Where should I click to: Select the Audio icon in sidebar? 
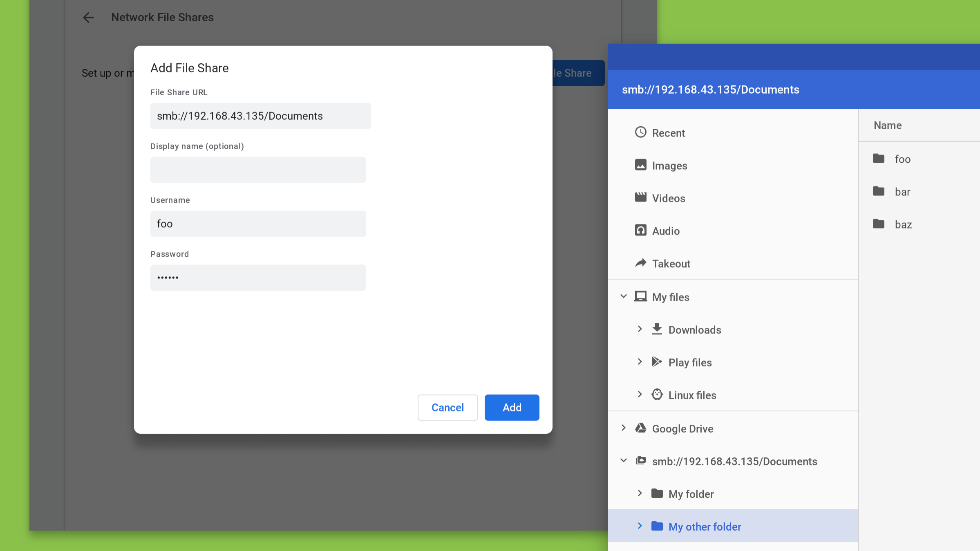[x=641, y=231]
